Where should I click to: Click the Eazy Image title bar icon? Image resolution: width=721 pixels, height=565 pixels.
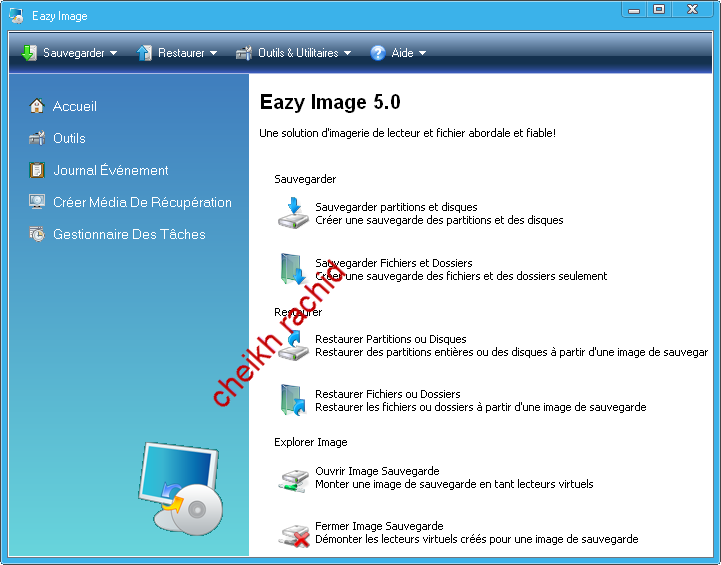[x=17, y=16]
